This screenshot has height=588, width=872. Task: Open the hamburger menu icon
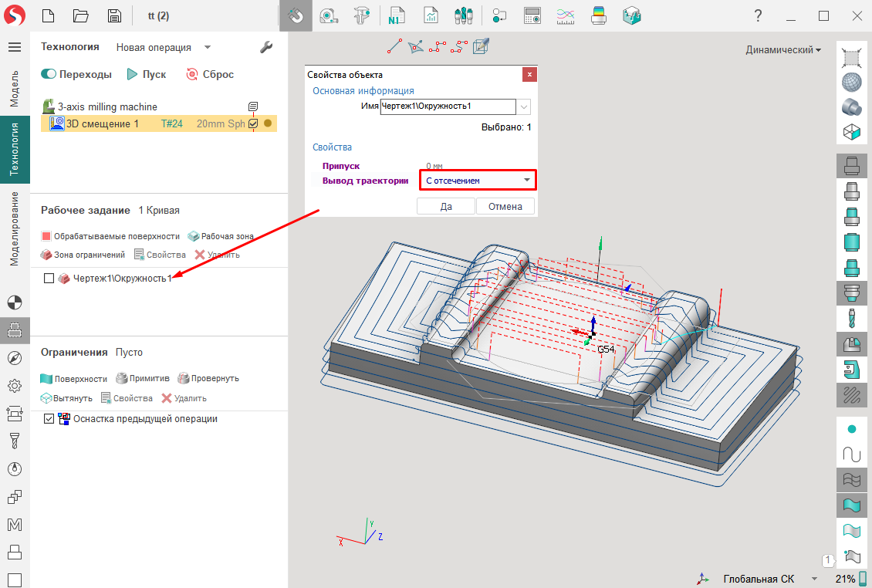tap(14, 47)
